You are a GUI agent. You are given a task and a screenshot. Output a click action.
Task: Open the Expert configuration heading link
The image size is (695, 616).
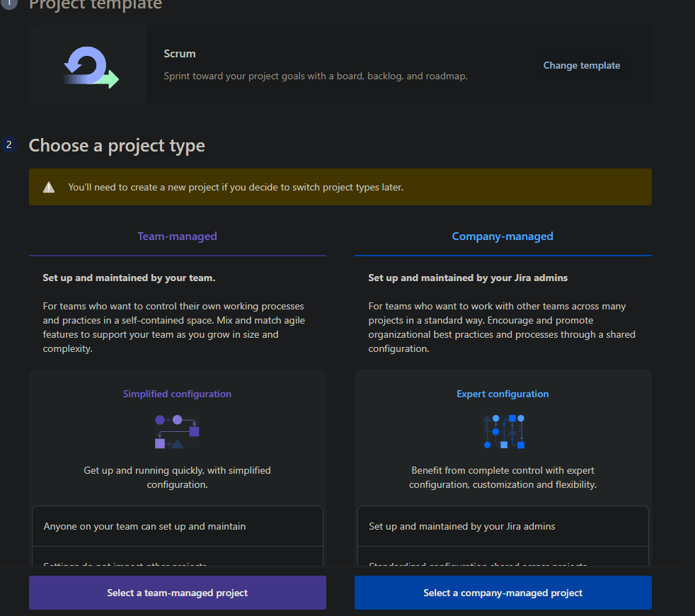click(x=502, y=394)
